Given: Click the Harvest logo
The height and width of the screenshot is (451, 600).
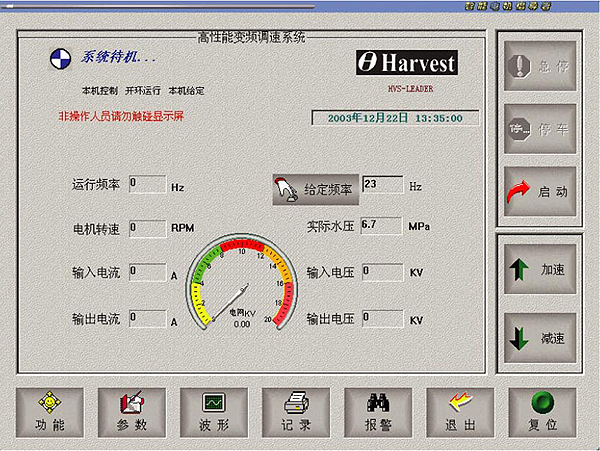Looking at the screenshot, I should pos(407,64).
